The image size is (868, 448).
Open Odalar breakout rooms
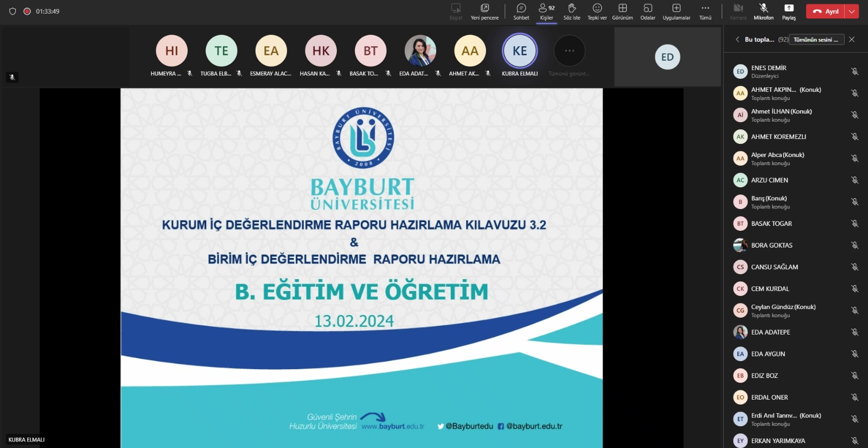coord(648,11)
